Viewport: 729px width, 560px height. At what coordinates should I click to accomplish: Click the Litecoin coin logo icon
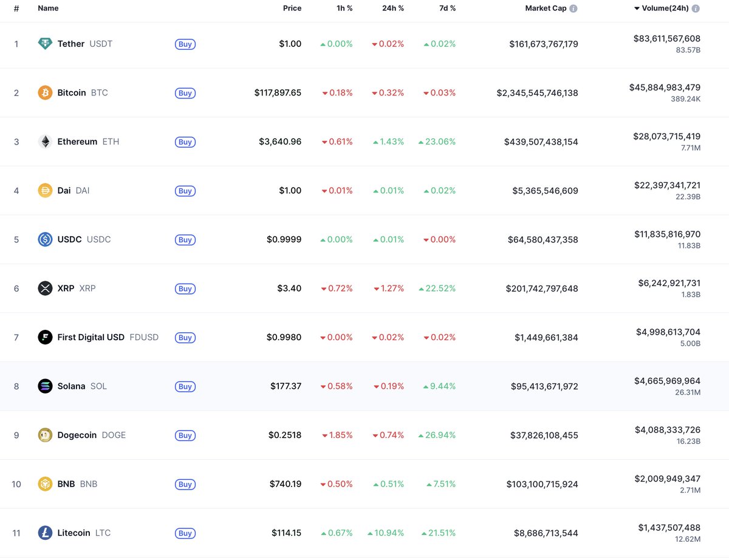[45, 533]
